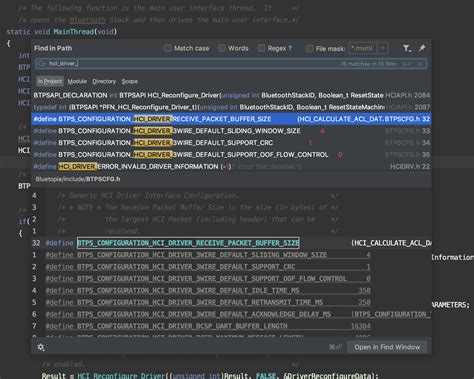Click Find in Path dialog title
Image resolution: width=474 pixels, height=379 pixels.
coord(53,48)
